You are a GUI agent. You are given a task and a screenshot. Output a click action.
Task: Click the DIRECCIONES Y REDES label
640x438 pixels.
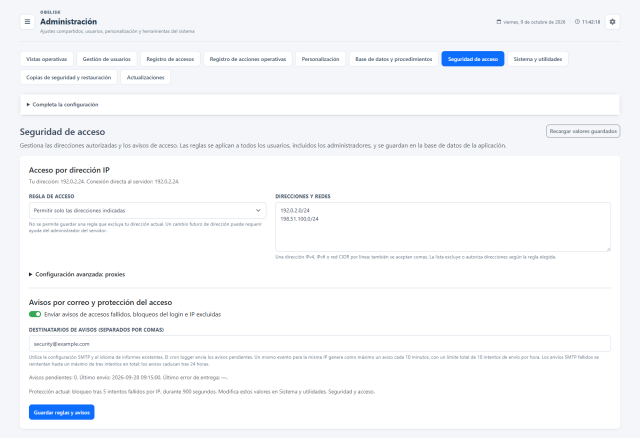coord(303,196)
